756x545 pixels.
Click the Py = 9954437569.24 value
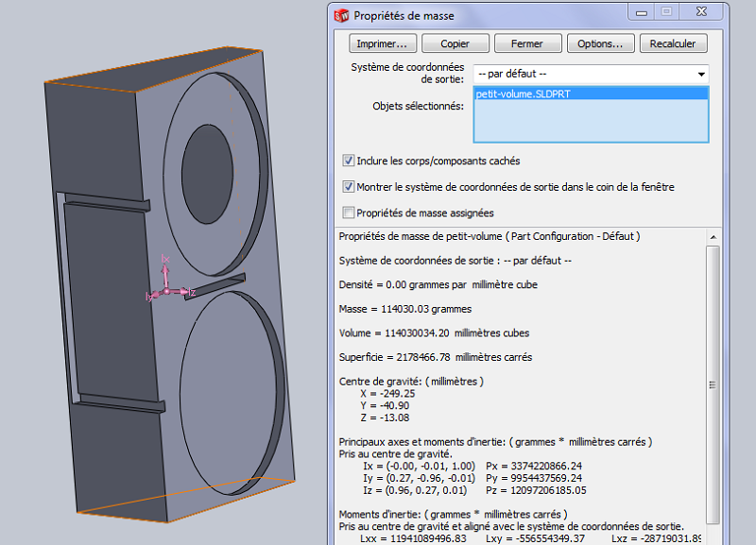[x=534, y=478]
